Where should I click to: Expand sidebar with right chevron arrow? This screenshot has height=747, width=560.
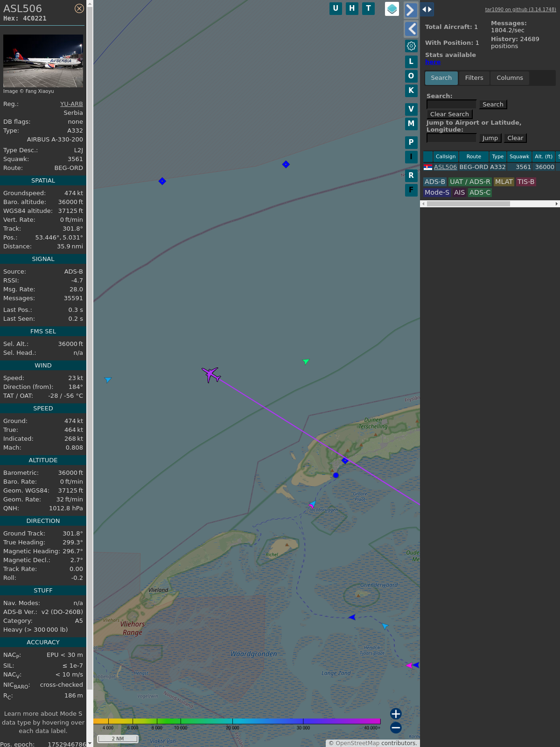click(x=411, y=10)
